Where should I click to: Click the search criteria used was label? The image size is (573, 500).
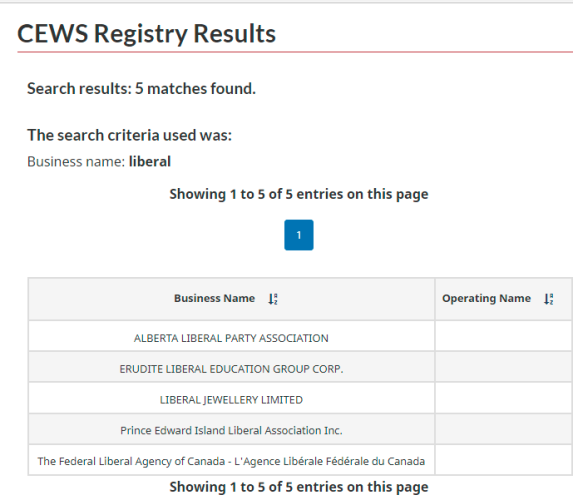point(129,135)
